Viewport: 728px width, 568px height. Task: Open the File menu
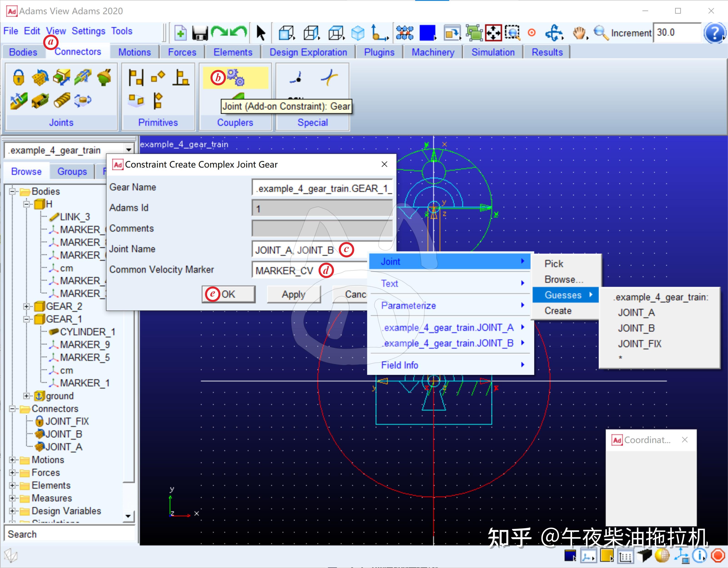(11, 31)
